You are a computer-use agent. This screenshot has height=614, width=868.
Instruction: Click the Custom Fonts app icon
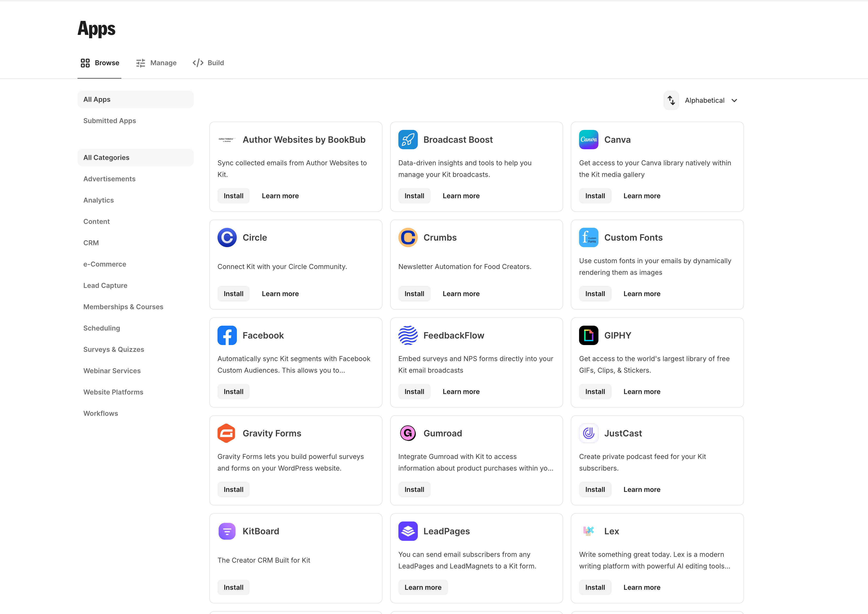[589, 238]
